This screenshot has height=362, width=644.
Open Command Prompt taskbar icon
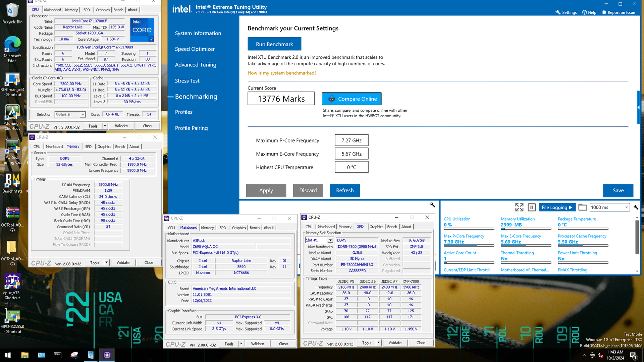pos(58,355)
